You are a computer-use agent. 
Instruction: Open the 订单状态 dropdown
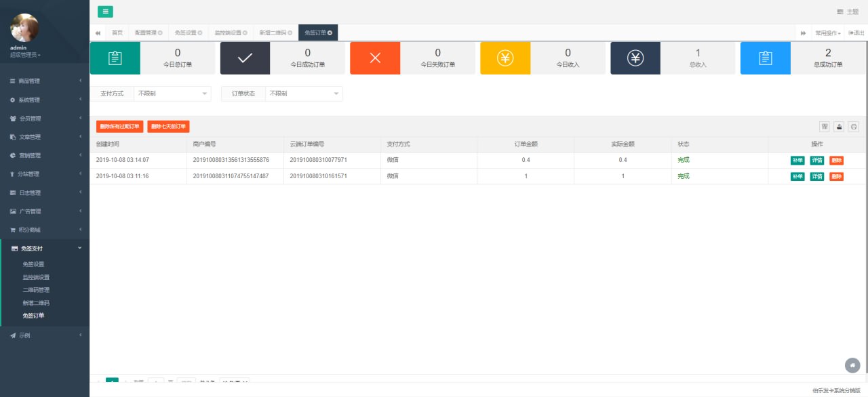pos(303,93)
